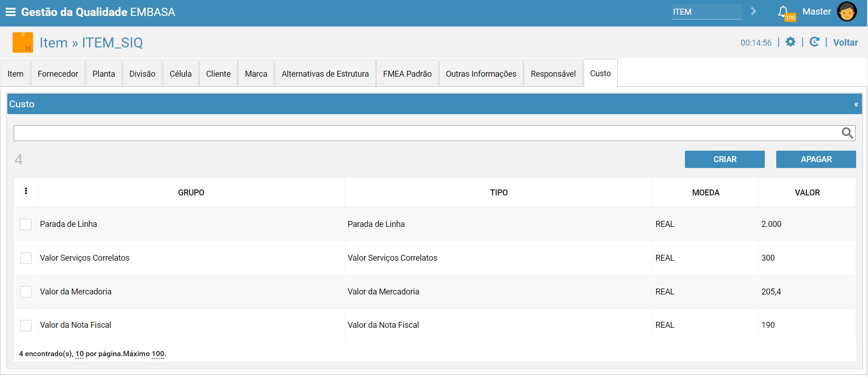Screen dimensions: 868x378
Task: Sort by VALOR column header
Action: tap(807, 193)
